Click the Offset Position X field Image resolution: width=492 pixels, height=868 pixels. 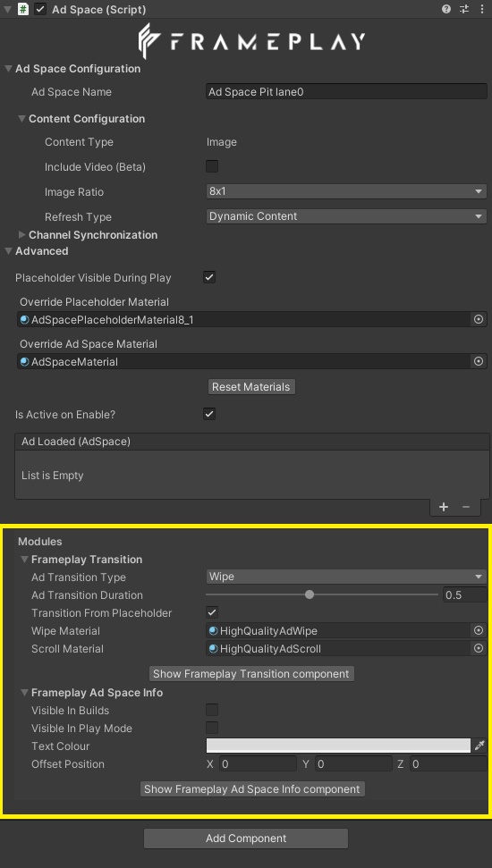tap(259, 764)
